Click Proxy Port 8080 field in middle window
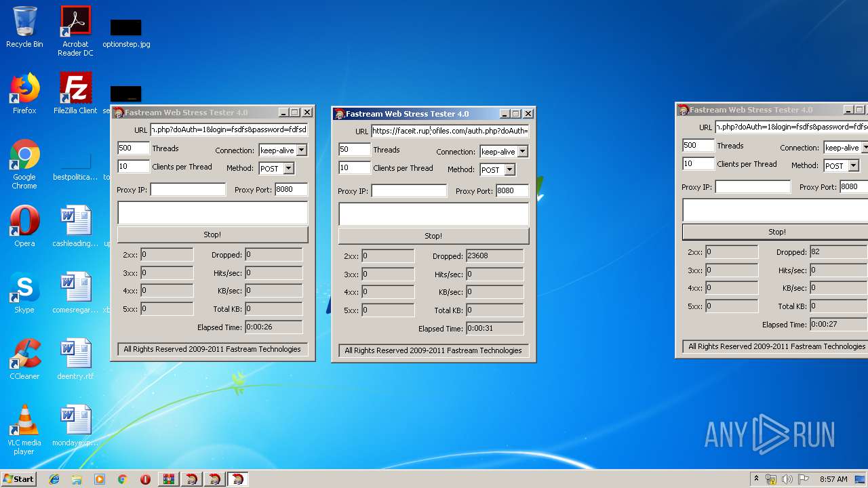Image resolution: width=868 pixels, height=488 pixels. coord(512,191)
